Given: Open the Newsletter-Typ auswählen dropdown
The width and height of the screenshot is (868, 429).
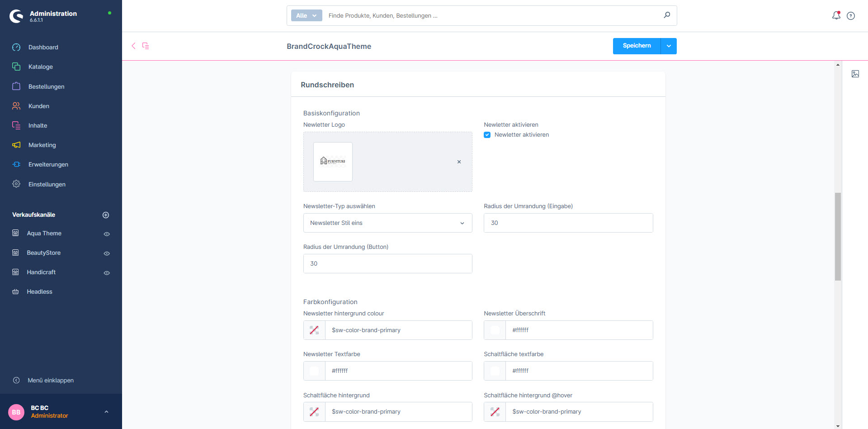Looking at the screenshot, I should (x=387, y=223).
